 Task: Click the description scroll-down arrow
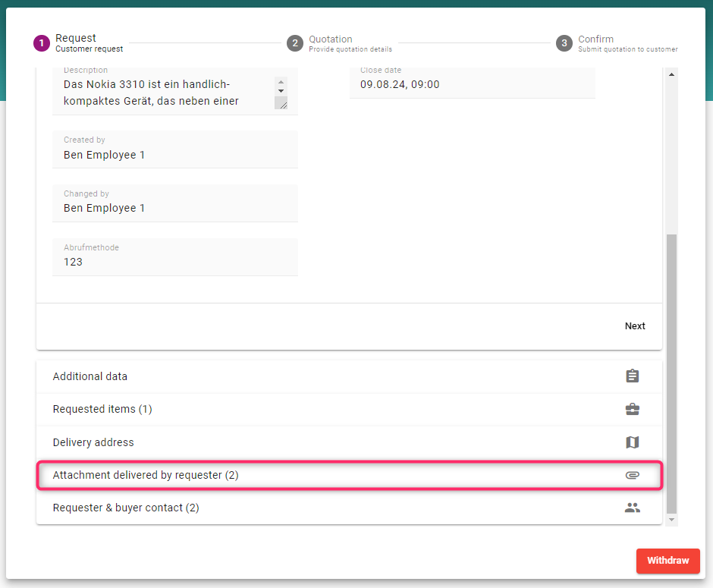(281, 90)
